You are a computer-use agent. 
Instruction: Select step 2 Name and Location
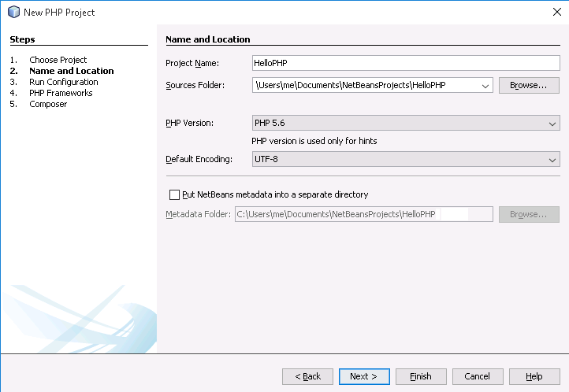coord(72,71)
